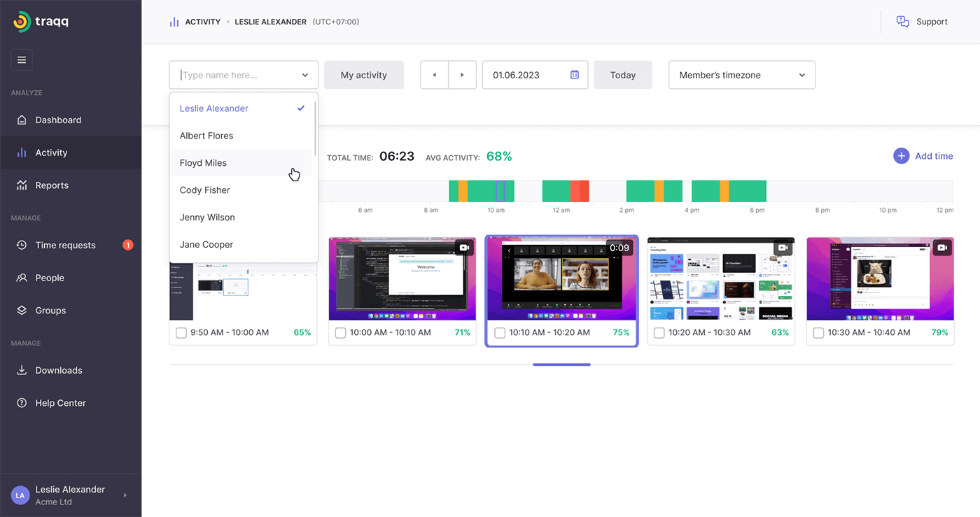Check the 10:10 AM - 10:20 AM checkbox
Viewport: 980px width, 517px height.
click(x=500, y=333)
